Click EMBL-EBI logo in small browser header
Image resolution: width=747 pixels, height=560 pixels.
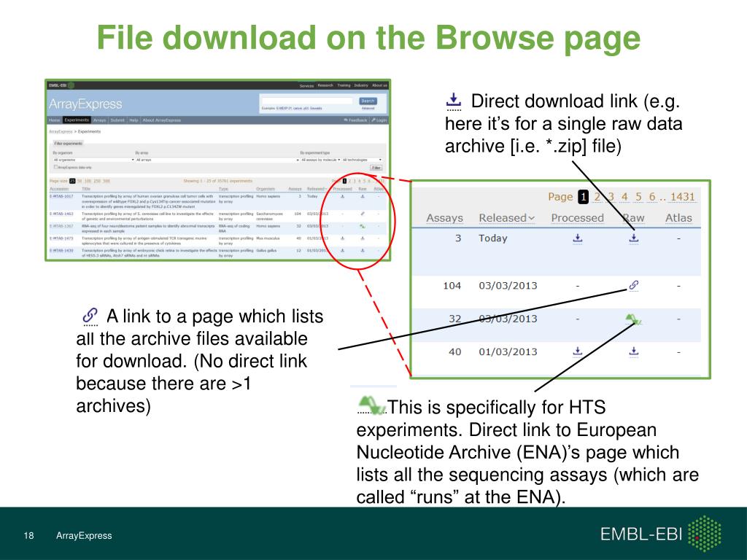[61, 85]
